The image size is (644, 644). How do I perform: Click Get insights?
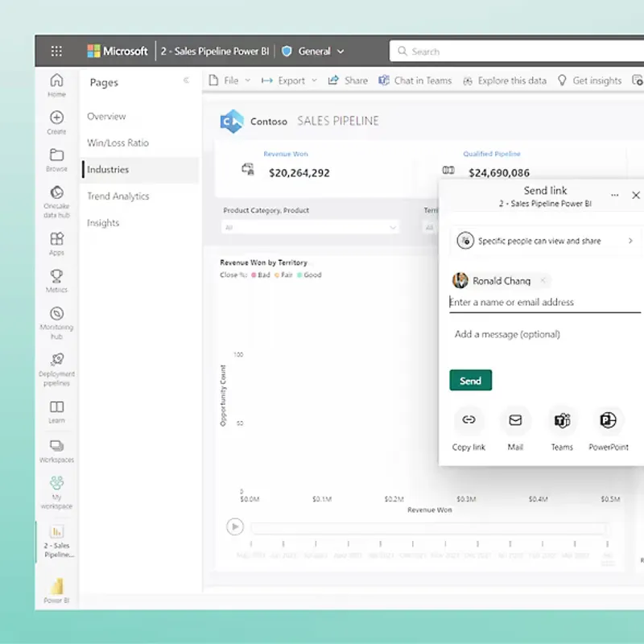(589, 80)
